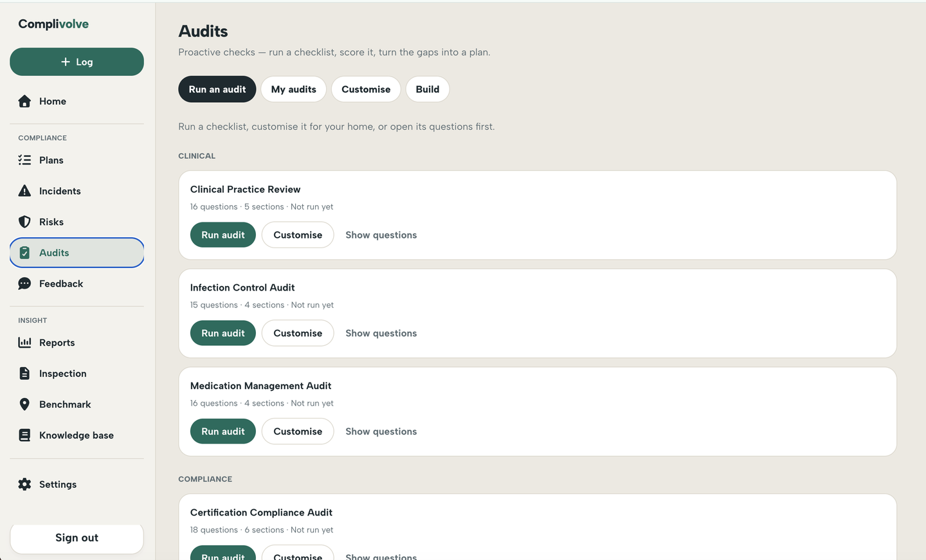Click the green Log button
The height and width of the screenshot is (560, 926).
click(77, 62)
